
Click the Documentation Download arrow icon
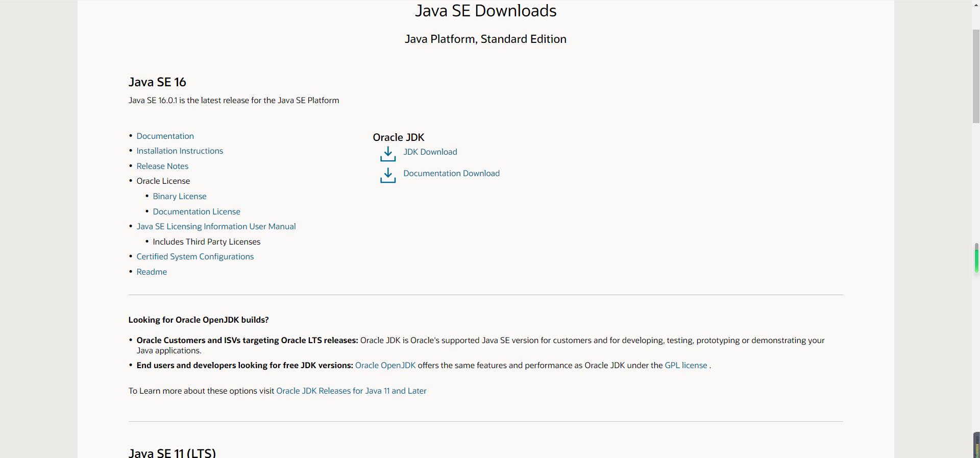coord(388,175)
